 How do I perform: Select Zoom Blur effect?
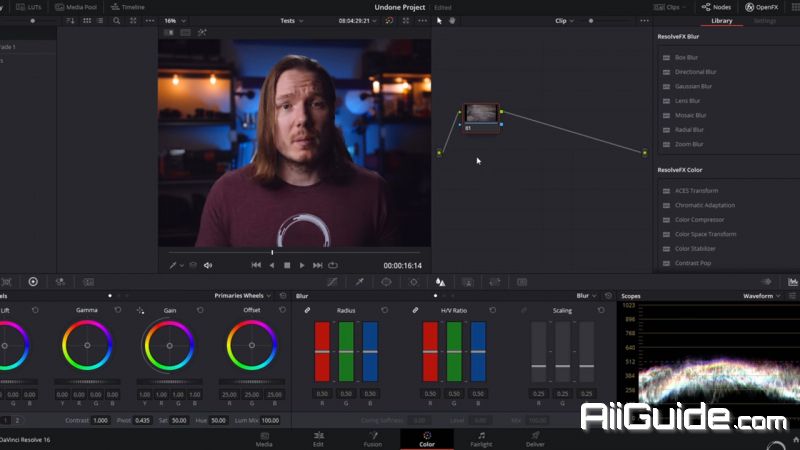(689, 144)
